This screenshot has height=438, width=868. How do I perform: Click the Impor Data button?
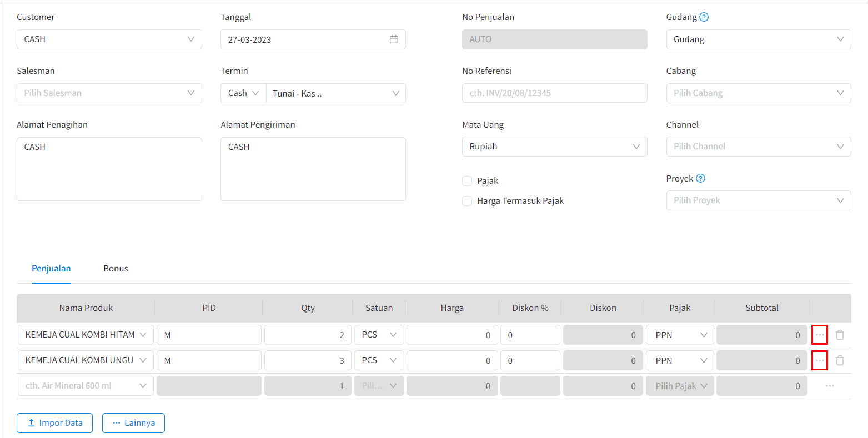click(x=54, y=423)
